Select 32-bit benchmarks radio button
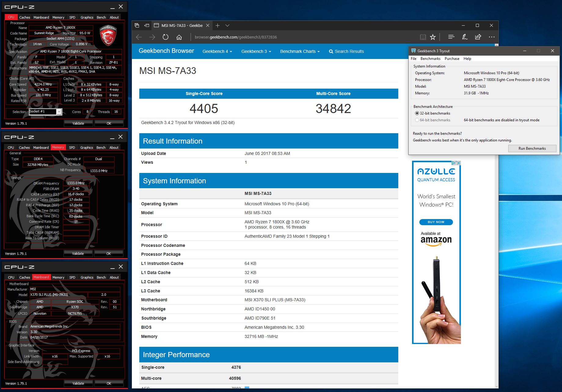 (417, 113)
